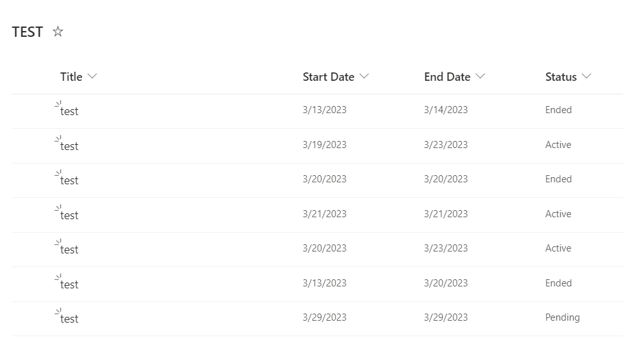Click the new-item indicator on the Pending row
This screenshot has height=364, width=623.
pyautogui.click(x=58, y=311)
